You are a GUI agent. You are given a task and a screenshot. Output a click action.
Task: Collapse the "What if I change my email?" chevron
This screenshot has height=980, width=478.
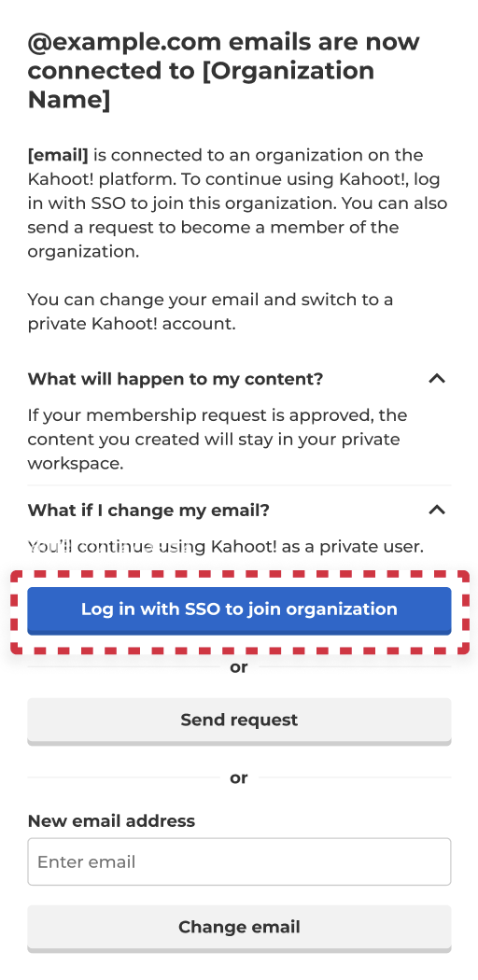pos(437,510)
